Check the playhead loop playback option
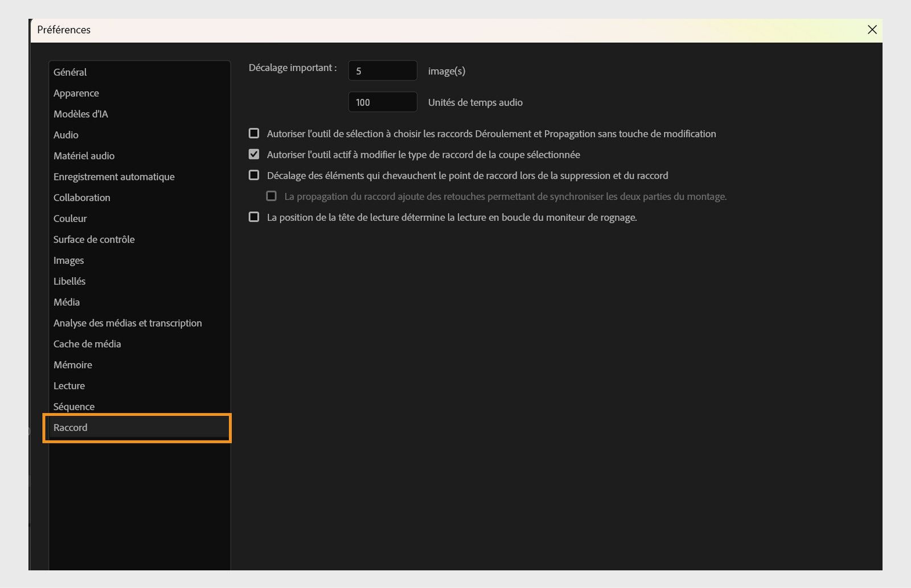The image size is (911, 588). click(x=254, y=216)
